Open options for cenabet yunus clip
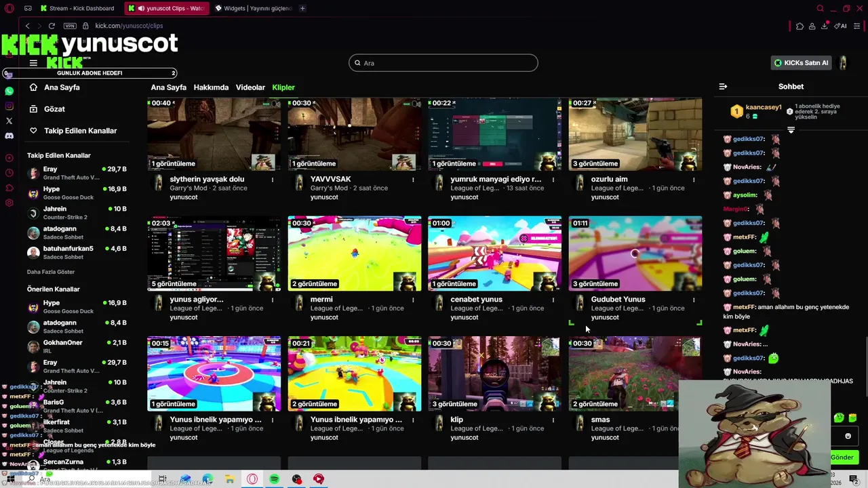 553,300
